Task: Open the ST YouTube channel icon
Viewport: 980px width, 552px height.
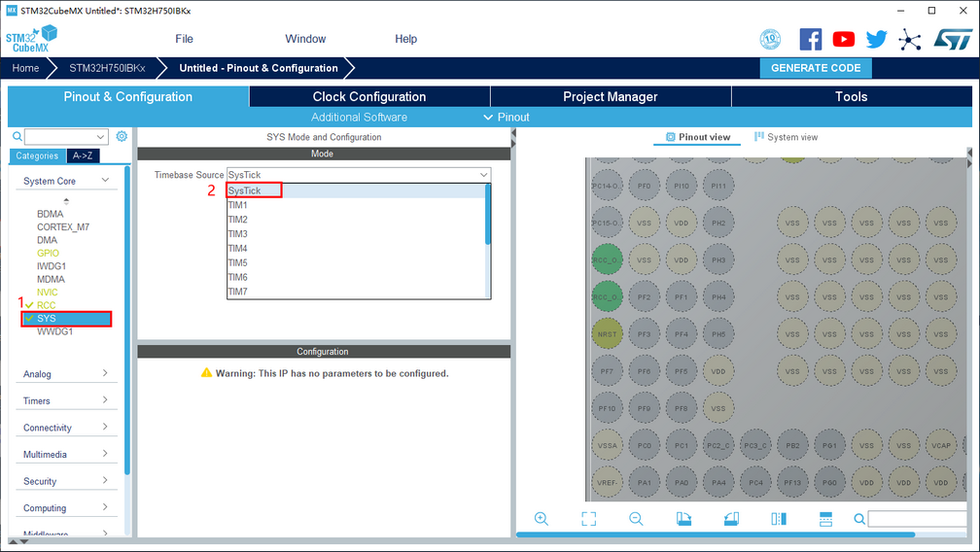Action: (x=844, y=39)
